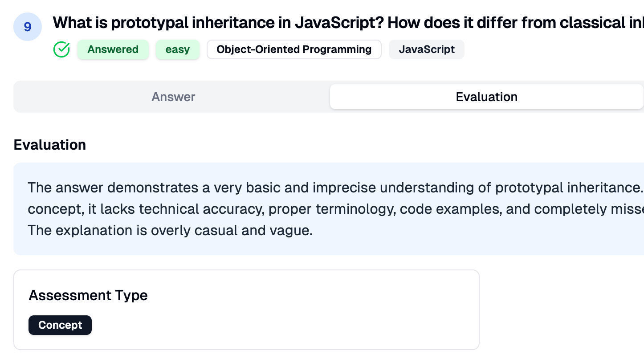
Task: Switch to the Answer tab
Action: point(173,97)
